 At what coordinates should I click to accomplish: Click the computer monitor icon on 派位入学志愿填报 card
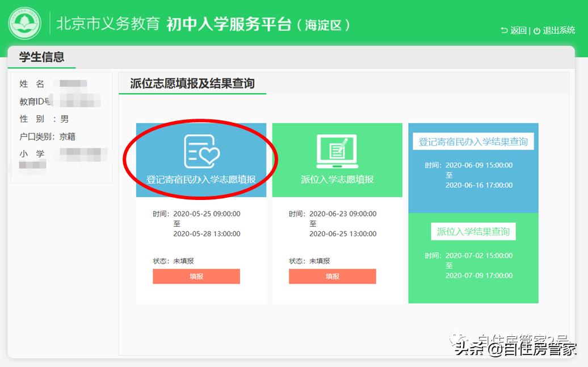tap(338, 149)
